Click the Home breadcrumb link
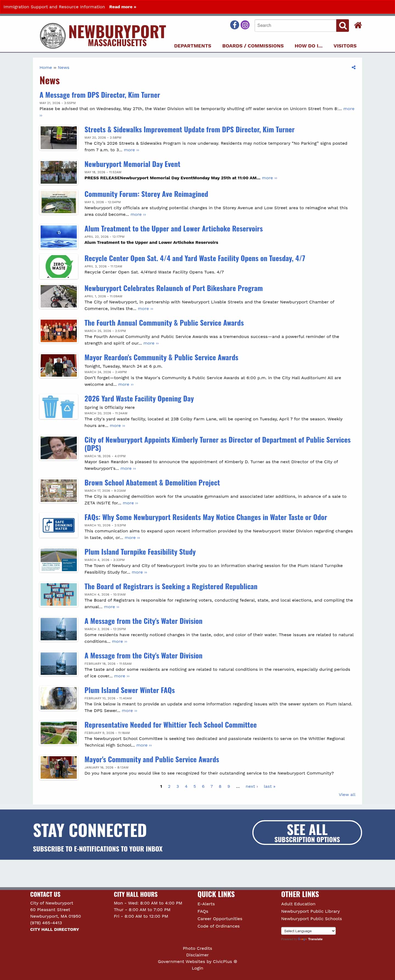 pyautogui.click(x=46, y=67)
